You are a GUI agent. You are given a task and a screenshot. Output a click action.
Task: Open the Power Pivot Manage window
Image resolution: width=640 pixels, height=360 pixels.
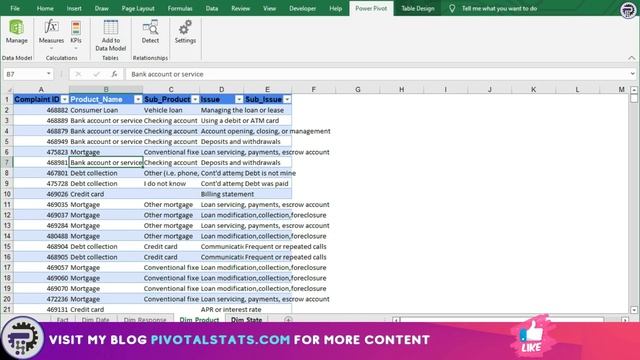point(16,32)
